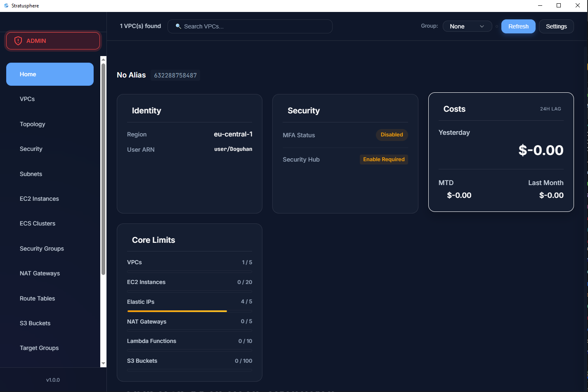588x392 pixels.
Task: Select Home in the sidebar
Action: [x=50, y=74]
